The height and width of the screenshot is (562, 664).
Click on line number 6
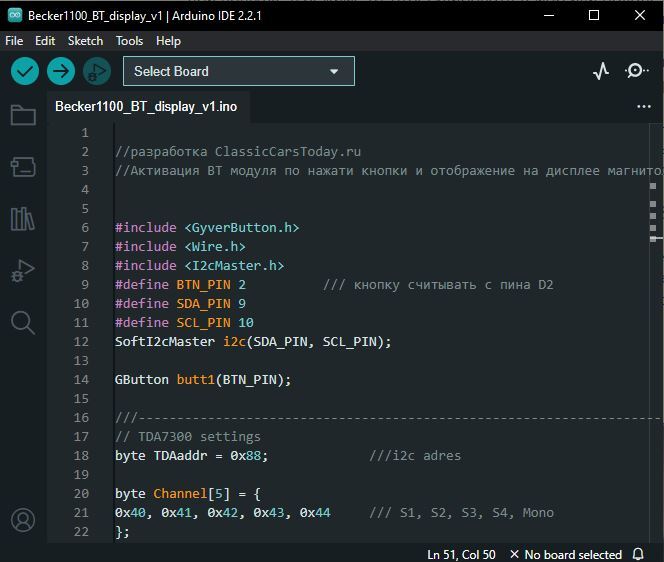pyautogui.click(x=85, y=227)
